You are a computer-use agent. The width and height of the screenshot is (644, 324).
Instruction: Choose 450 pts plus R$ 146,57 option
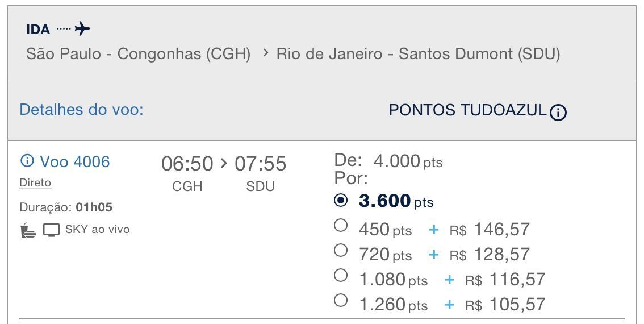tap(341, 225)
